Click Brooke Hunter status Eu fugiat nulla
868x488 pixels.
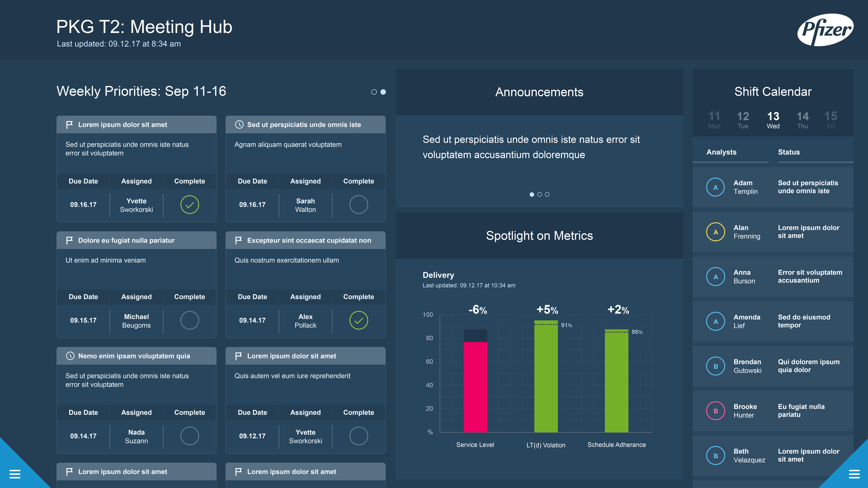(x=801, y=411)
